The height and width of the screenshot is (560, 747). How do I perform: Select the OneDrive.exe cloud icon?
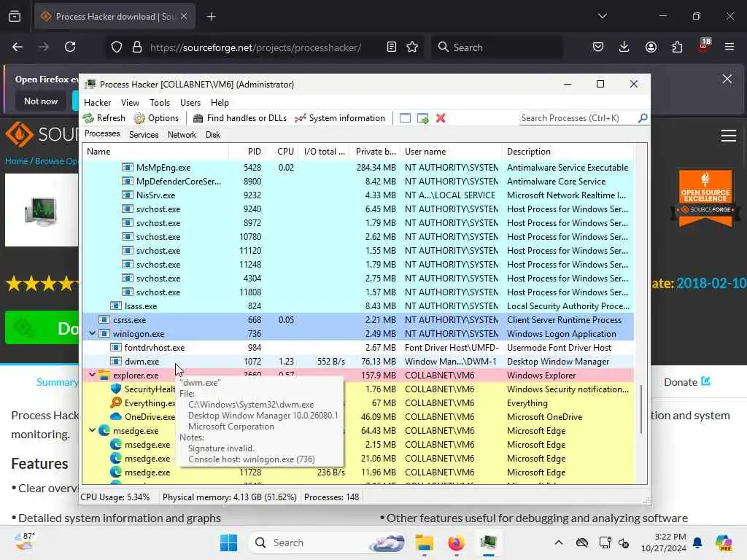pyautogui.click(x=116, y=416)
